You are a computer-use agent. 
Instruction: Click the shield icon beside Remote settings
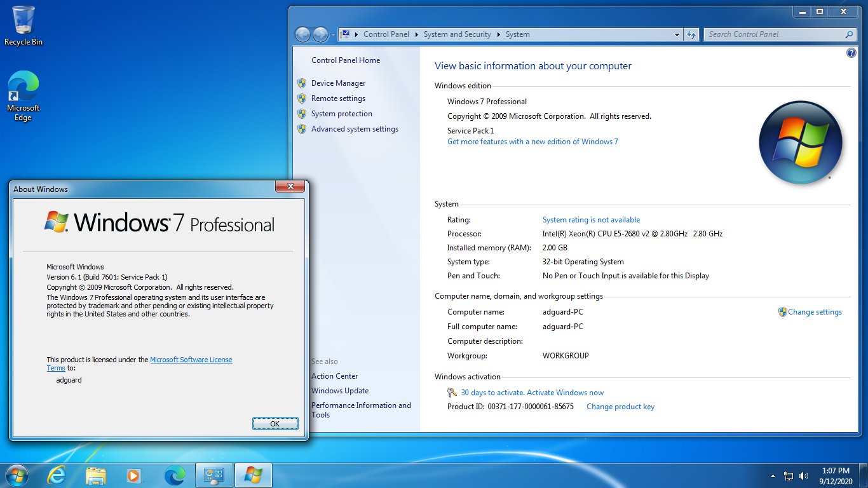[x=302, y=98]
